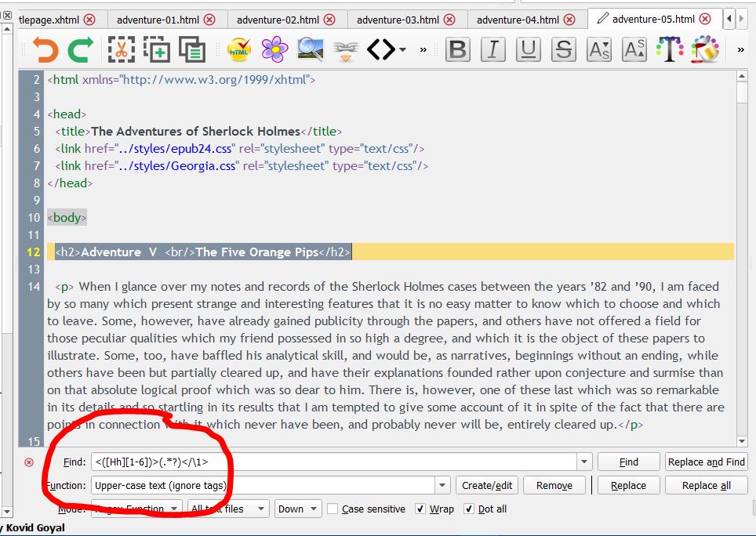Click the Cut scissors icon
The width and height of the screenshot is (756, 536).
(121, 49)
